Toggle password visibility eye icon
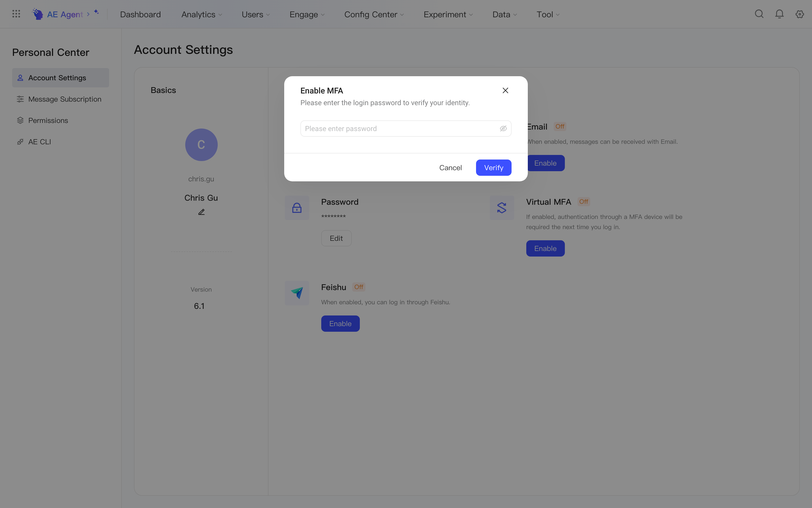812x508 pixels. click(503, 129)
